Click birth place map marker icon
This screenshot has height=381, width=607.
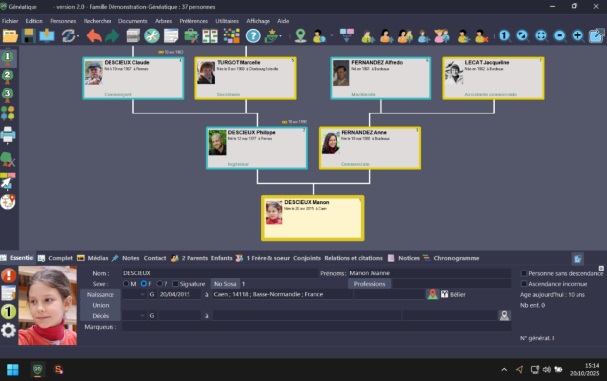[432, 294]
